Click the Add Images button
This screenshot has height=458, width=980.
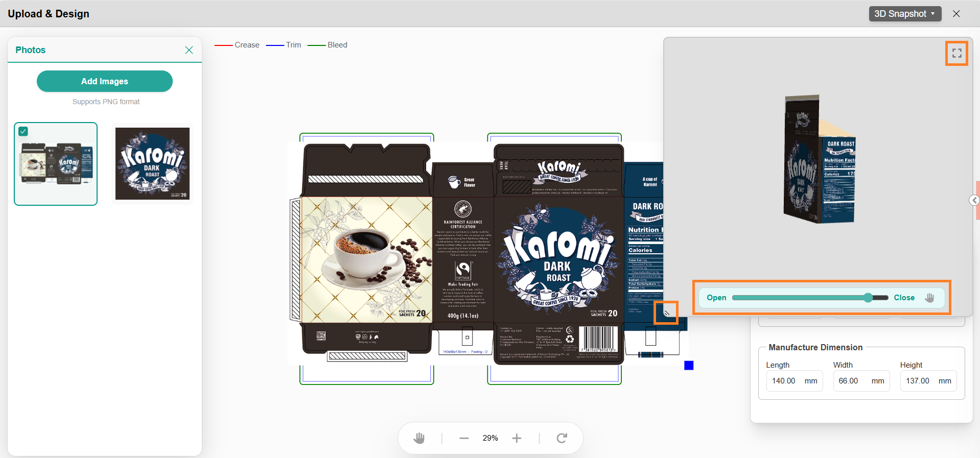coord(105,81)
